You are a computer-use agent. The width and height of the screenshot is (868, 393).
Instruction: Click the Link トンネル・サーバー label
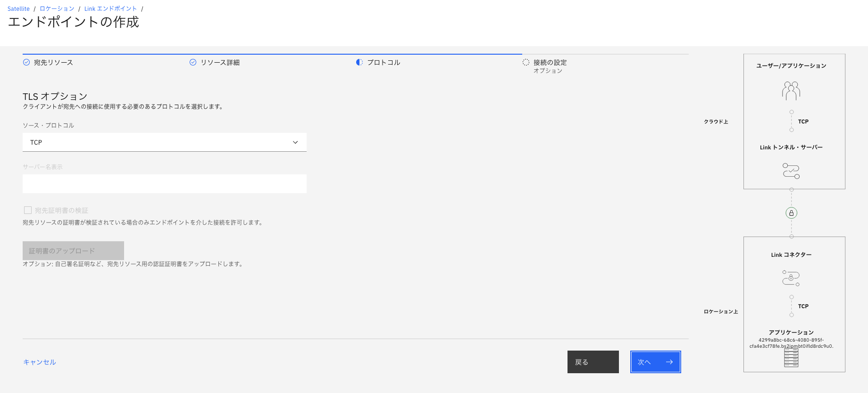[x=791, y=147]
